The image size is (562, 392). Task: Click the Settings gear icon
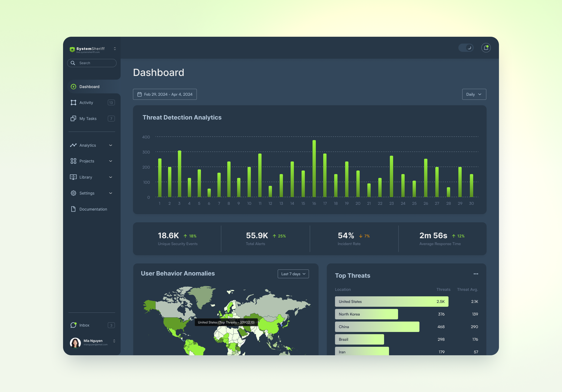73,193
